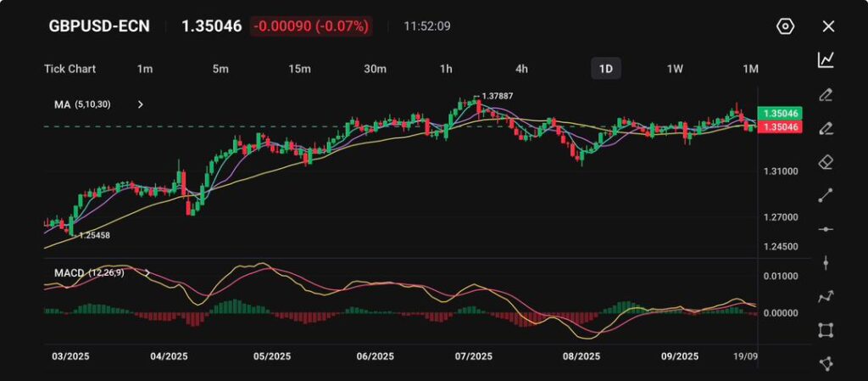
Task: Switch to the 1W timeframe
Action: [675, 69]
